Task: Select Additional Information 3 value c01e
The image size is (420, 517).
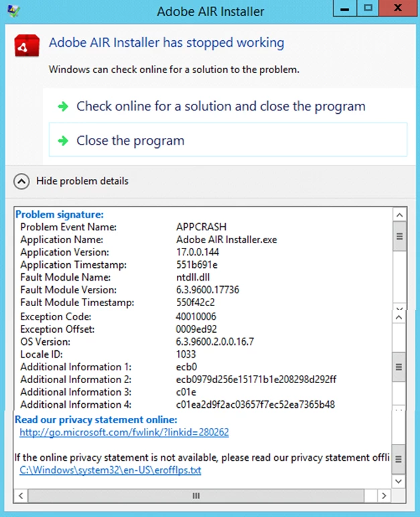Action: click(186, 392)
